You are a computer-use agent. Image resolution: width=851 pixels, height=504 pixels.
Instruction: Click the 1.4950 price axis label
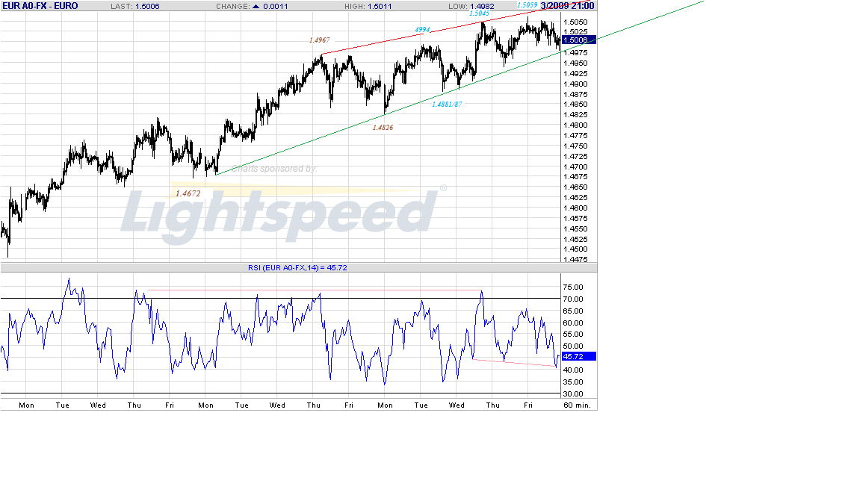[575, 63]
